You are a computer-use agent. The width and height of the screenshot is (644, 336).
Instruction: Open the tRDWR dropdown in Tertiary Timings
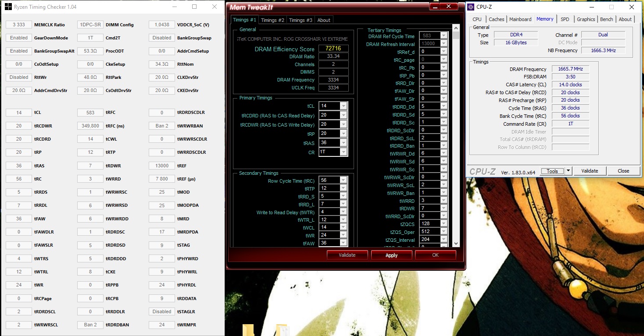(444, 208)
